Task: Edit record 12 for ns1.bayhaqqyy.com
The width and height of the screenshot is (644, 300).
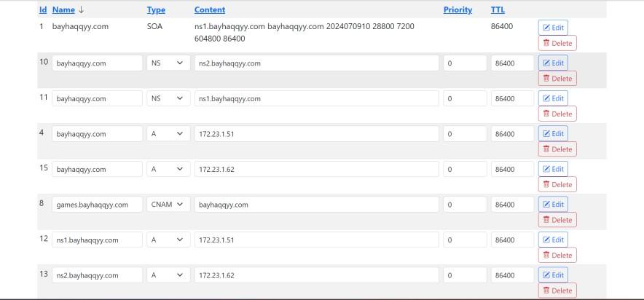Action: [553, 240]
